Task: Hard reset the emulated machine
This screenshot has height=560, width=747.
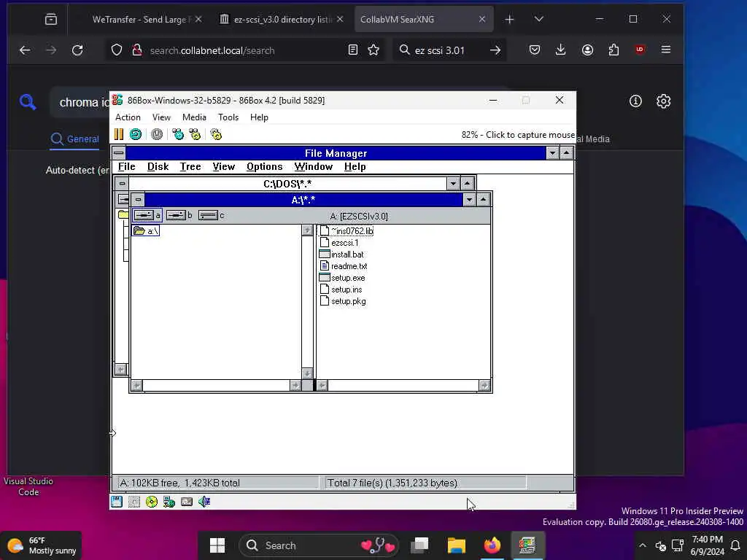Action: point(136,134)
